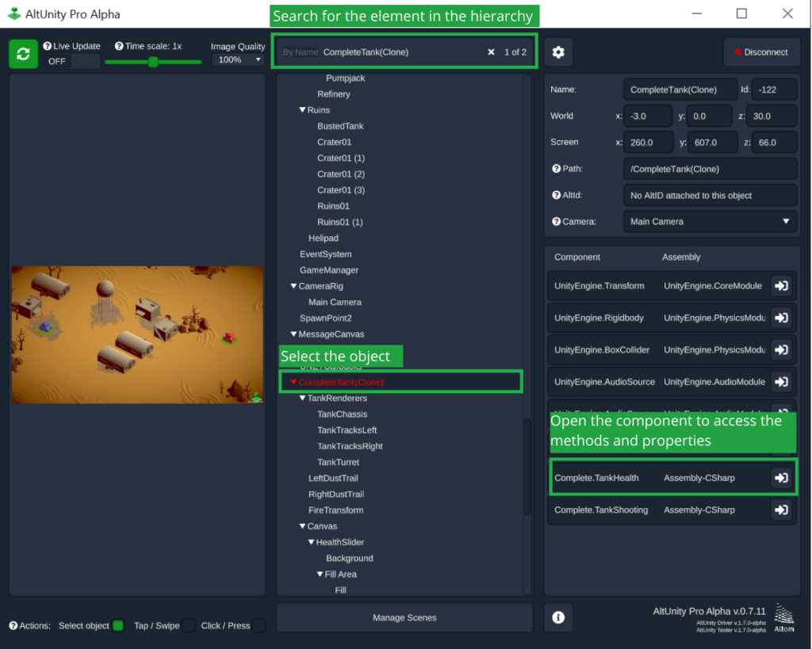The height and width of the screenshot is (649, 812).
Task: Open UnityEngine.Transform component arrow icon
Action: click(781, 286)
